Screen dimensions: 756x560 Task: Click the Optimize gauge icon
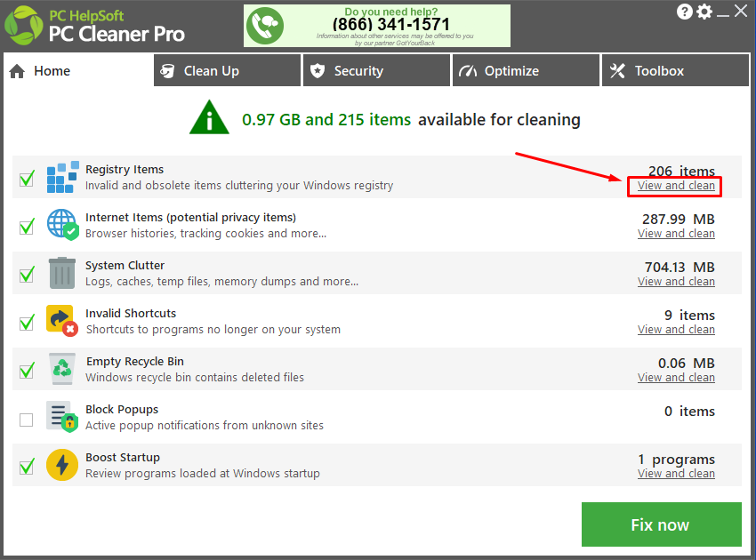tap(468, 71)
